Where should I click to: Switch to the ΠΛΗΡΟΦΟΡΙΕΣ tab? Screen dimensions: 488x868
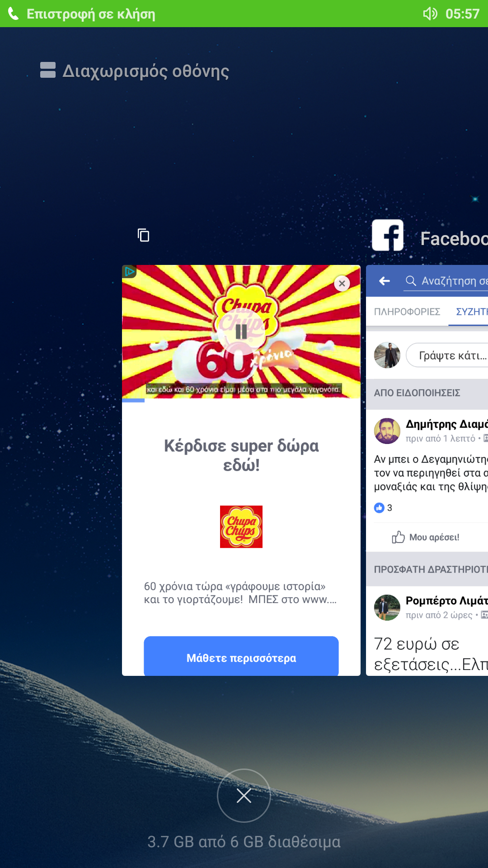point(407,311)
